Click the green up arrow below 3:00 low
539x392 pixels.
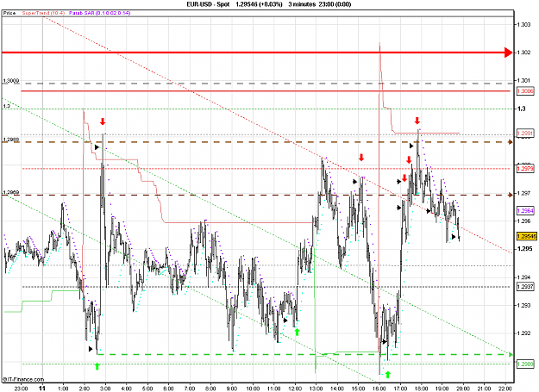tap(97, 366)
